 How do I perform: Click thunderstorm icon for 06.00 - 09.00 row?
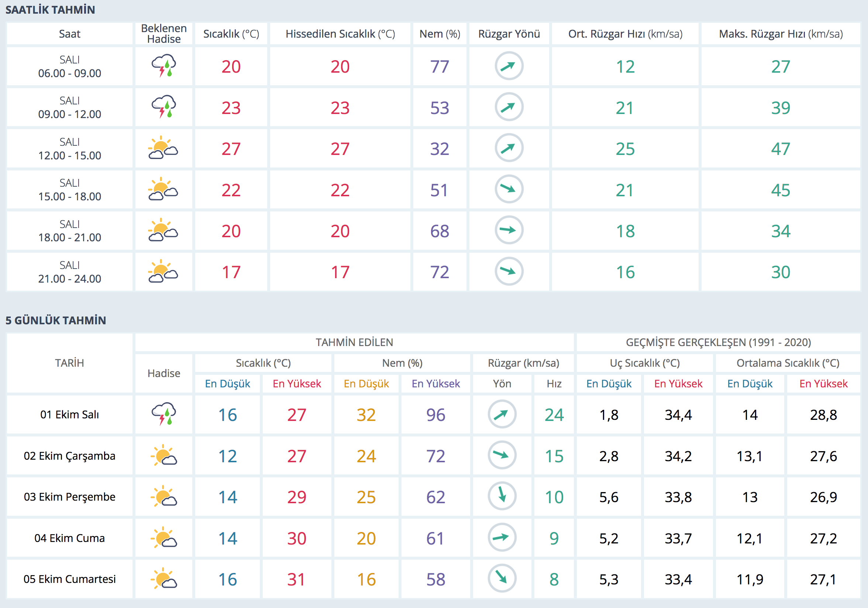164,66
